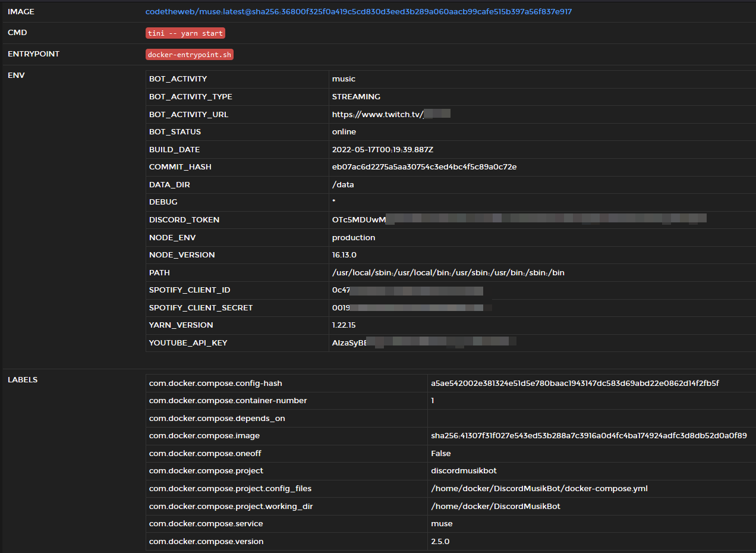Viewport: 756px width, 553px height.
Task: Select the PATH environment variable value
Action: pos(448,272)
